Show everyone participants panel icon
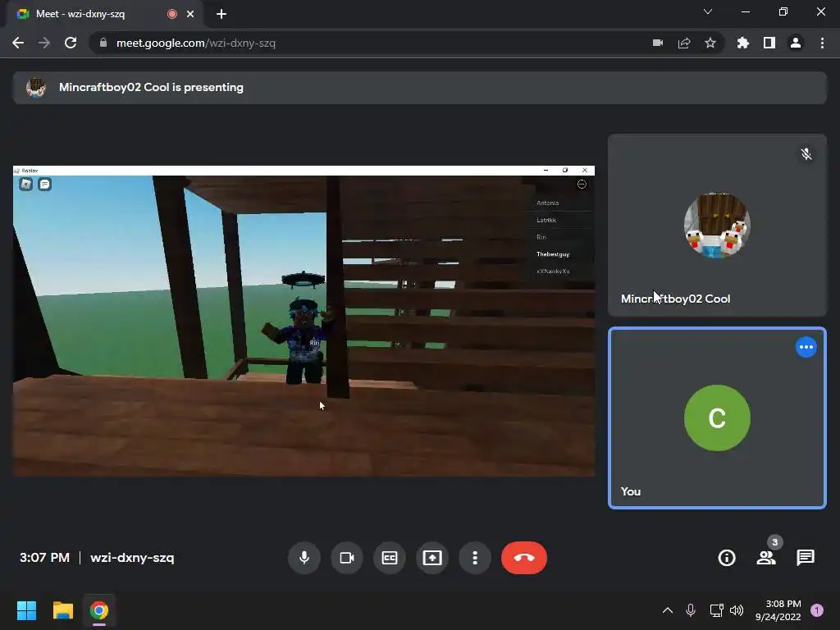Viewport: 840px width, 630px height. 766,558
